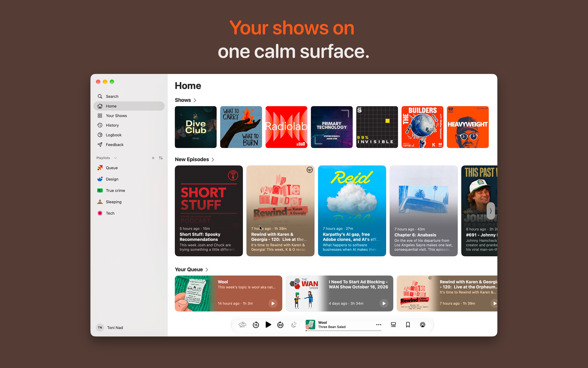Click the playback speed rabbit icon
The height and width of the screenshot is (368, 588).
[x=242, y=325]
